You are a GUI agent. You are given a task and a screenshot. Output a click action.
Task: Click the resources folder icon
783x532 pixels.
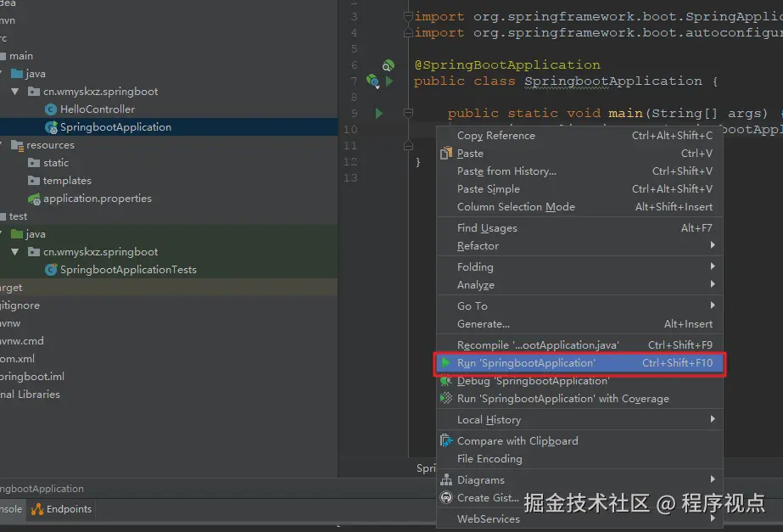point(17,145)
